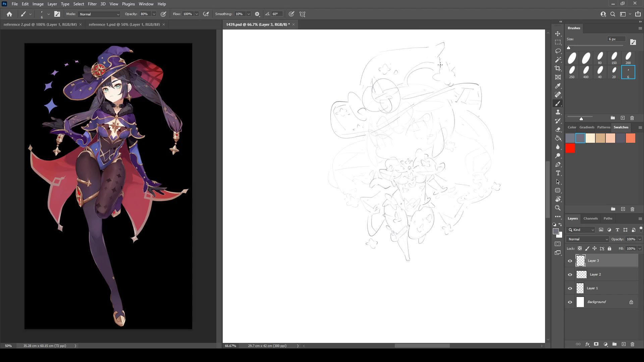644x362 pixels.
Task: Select the Eraser tool
Action: [x=558, y=130]
